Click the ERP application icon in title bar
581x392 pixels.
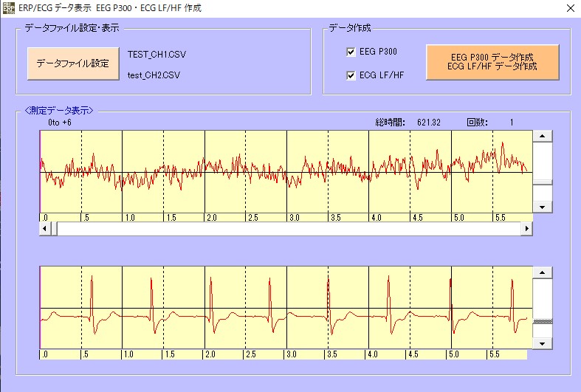[9, 8]
